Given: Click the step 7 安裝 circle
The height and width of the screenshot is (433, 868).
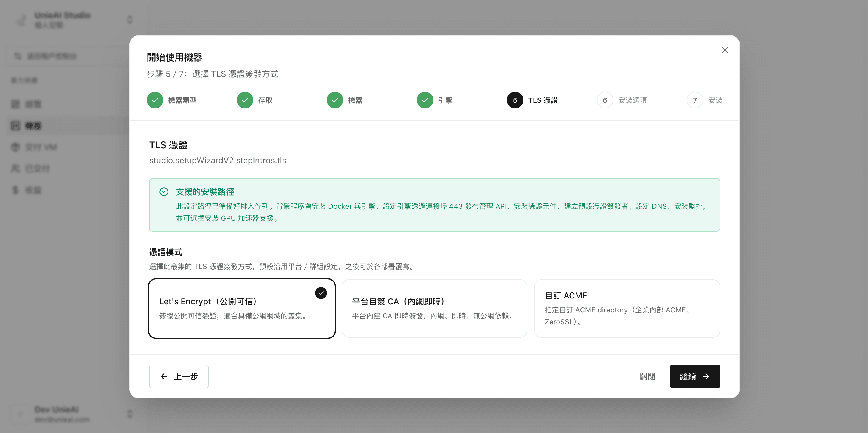Looking at the screenshot, I should coord(695,100).
